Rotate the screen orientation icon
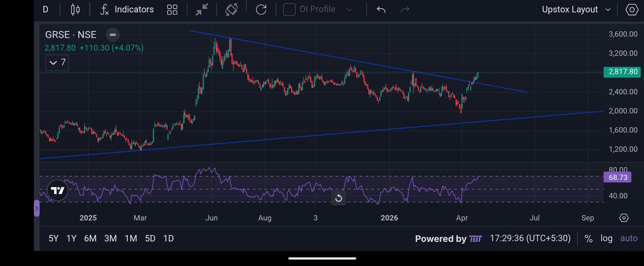This screenshot has width=644, height=266. [232, 10]
